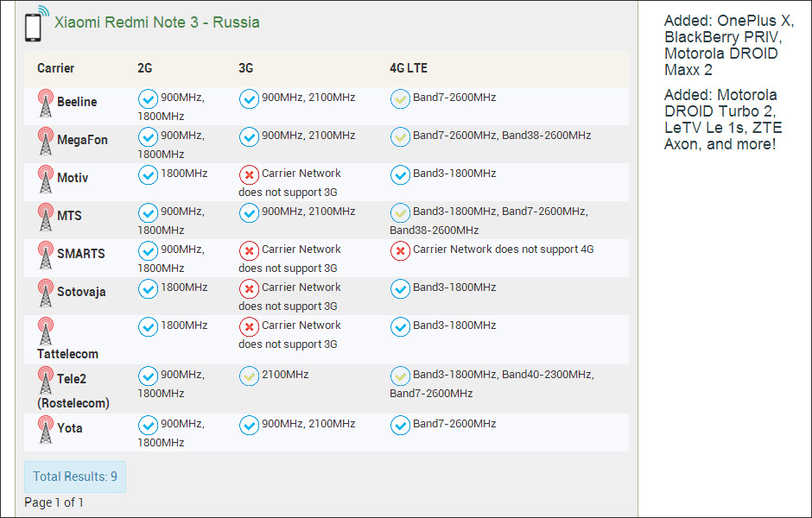Click the yellow checkmark in Tele2 3G cell
The width and height of the screenshot is (812, 518).
point(249,376)
